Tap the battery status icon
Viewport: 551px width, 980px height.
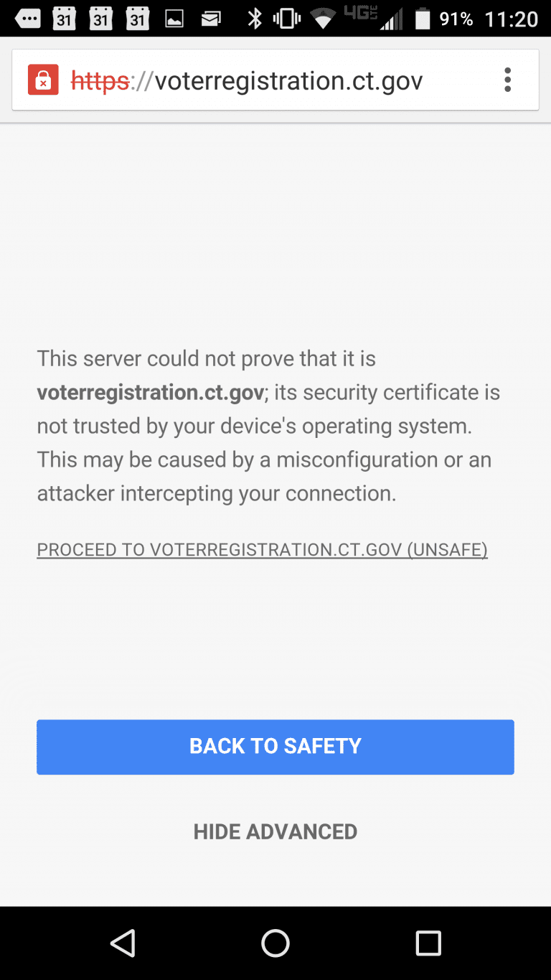point(423,19)
